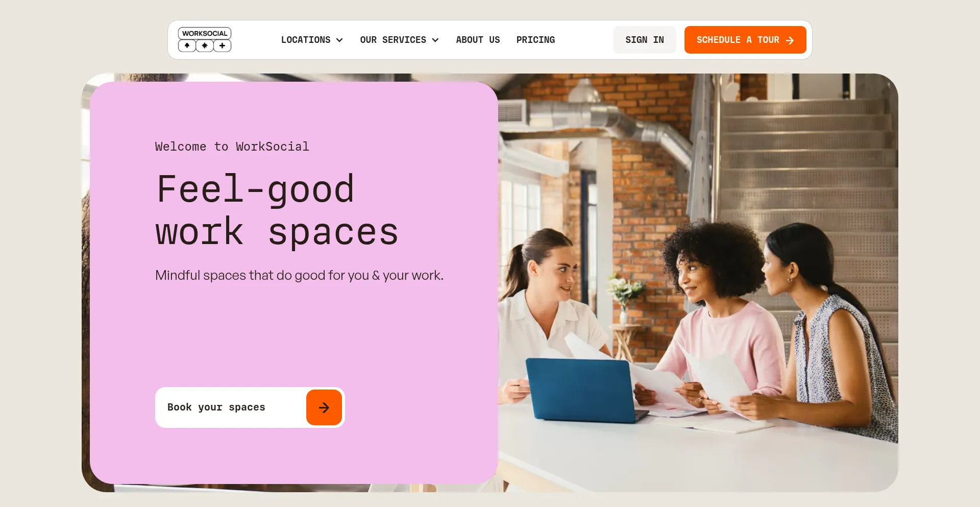The image size is (980, 507).
Task: Open the Pricing page
Action: tap(535, 40)
